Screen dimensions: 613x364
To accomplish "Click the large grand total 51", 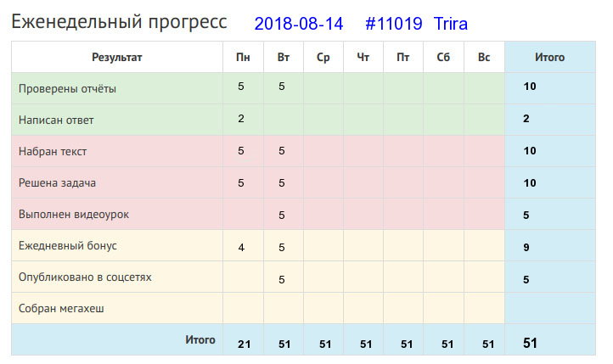I will pos(530,344).
